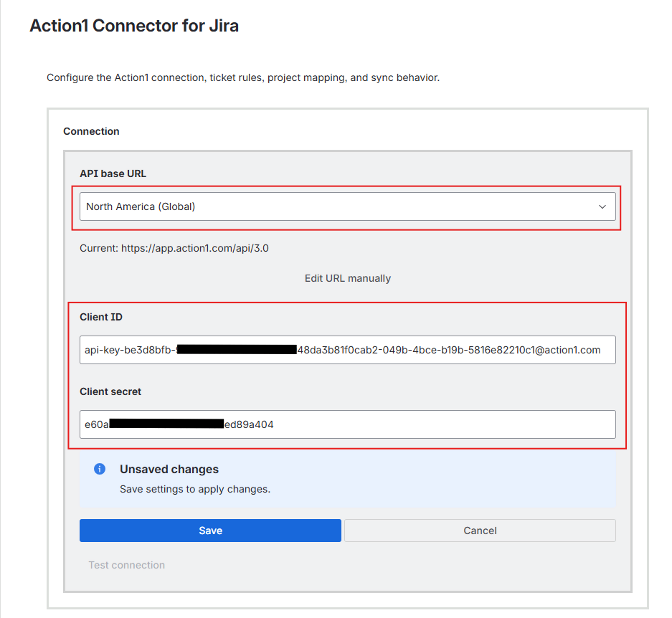This screenshot has height=618, width=672.
Task: Focus the Client ID input field
Action: point(347,350)
